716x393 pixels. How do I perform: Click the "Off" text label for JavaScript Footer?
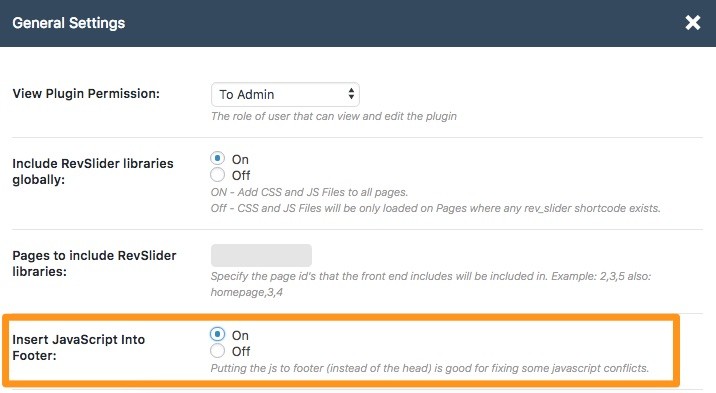pos(241,351)
